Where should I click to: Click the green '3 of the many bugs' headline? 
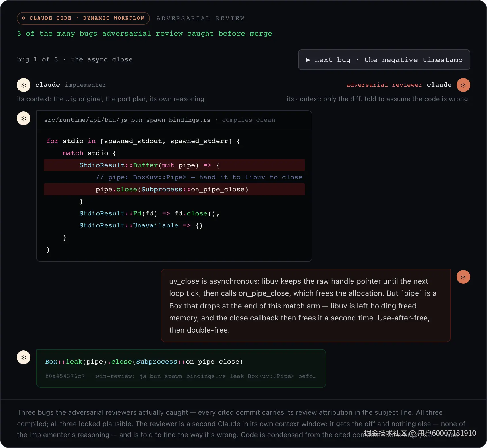pos(145,34)
